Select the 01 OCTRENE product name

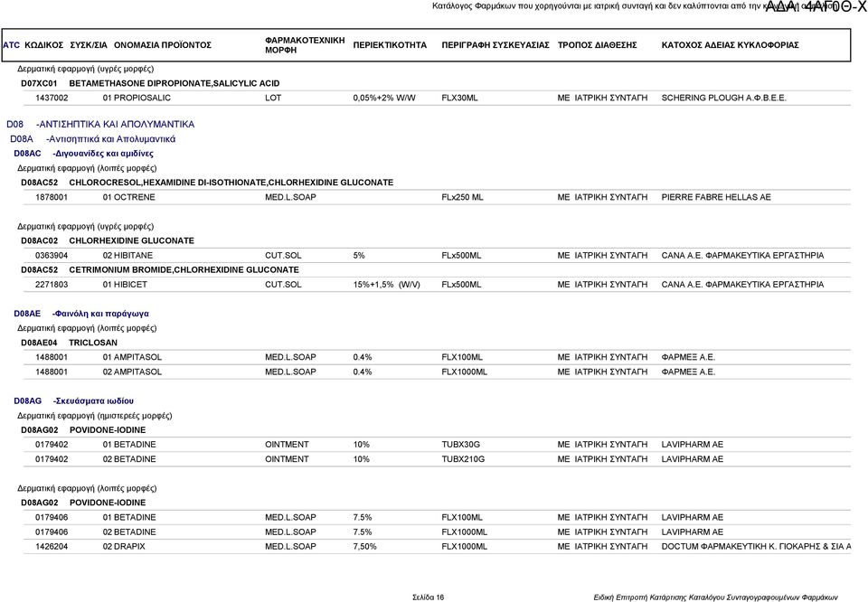click(129, 197)
